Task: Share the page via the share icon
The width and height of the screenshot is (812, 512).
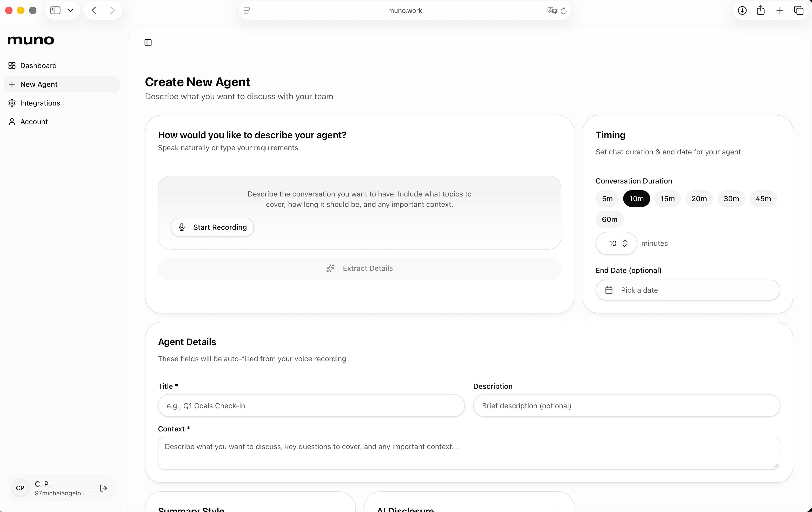Action: (x=761, y=10)
